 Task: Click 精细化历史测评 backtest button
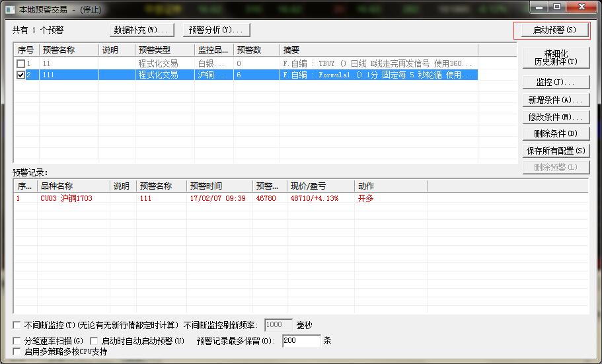[x=555, y=57]
